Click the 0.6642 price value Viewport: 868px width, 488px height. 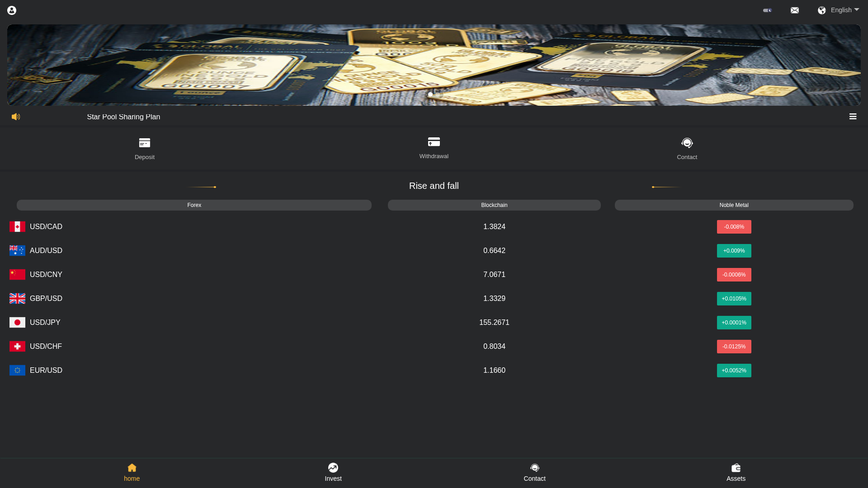pyautogui.click(x=494, y=251)
